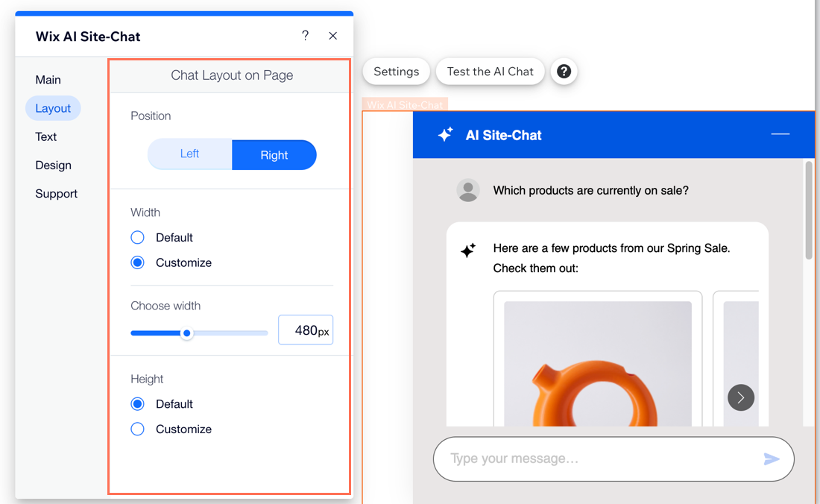The width and height of the screenshot is (820, 504).
Task: Click the user avatar beside the question
Action: 468,190
